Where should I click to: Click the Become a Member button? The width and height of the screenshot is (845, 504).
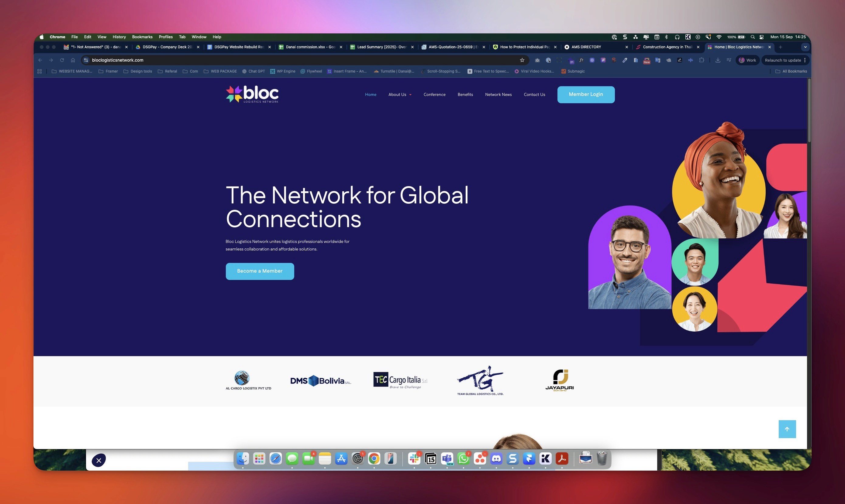[260, 271]
